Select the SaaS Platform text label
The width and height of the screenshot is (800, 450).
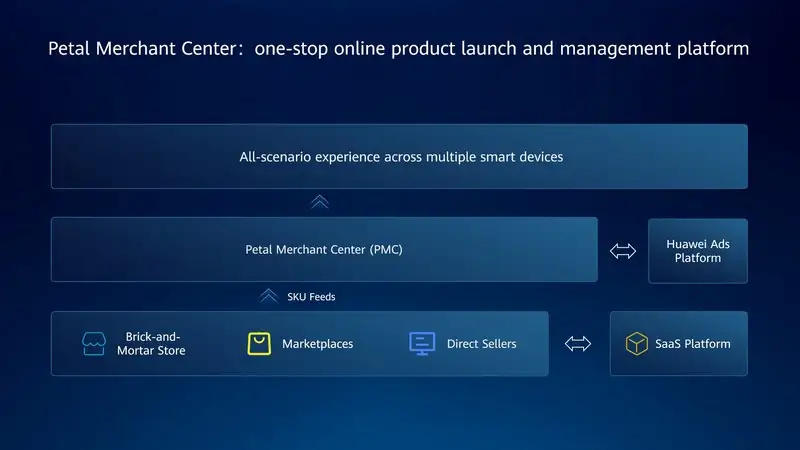point(692,344)
